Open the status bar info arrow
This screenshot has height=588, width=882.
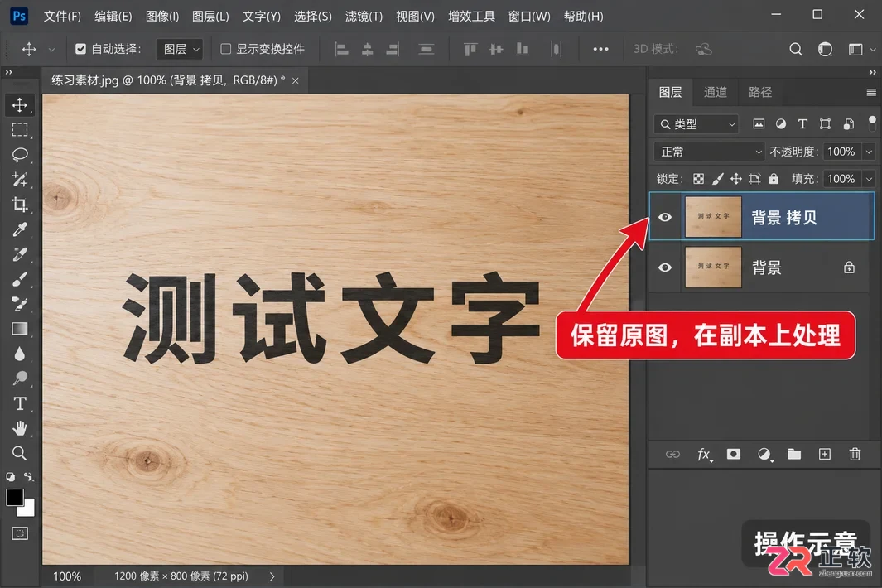[272, 576]
